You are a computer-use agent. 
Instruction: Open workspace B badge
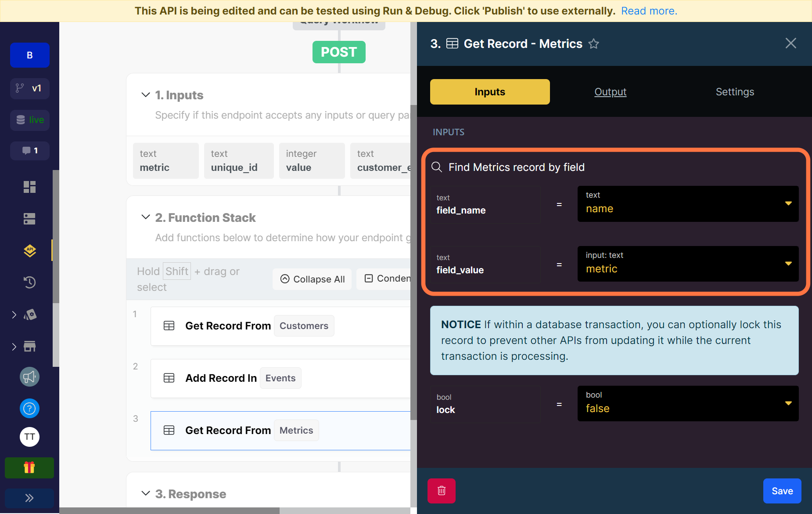30,55
